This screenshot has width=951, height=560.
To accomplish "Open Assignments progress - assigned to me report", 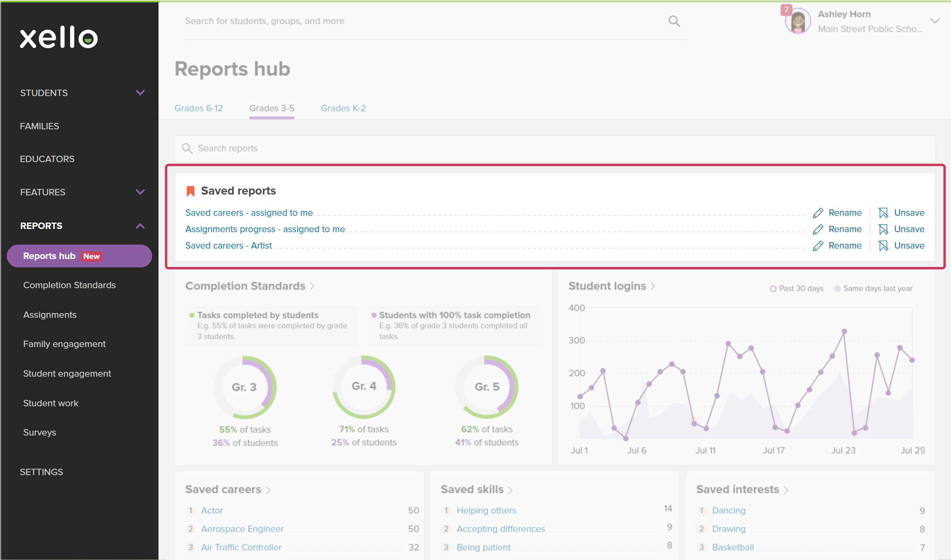I will click(x=265, y=229).
